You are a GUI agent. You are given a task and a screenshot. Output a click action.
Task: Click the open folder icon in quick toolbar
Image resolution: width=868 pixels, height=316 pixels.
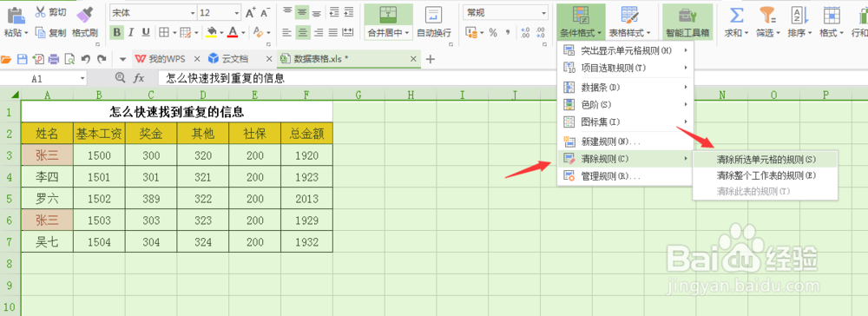7,59
